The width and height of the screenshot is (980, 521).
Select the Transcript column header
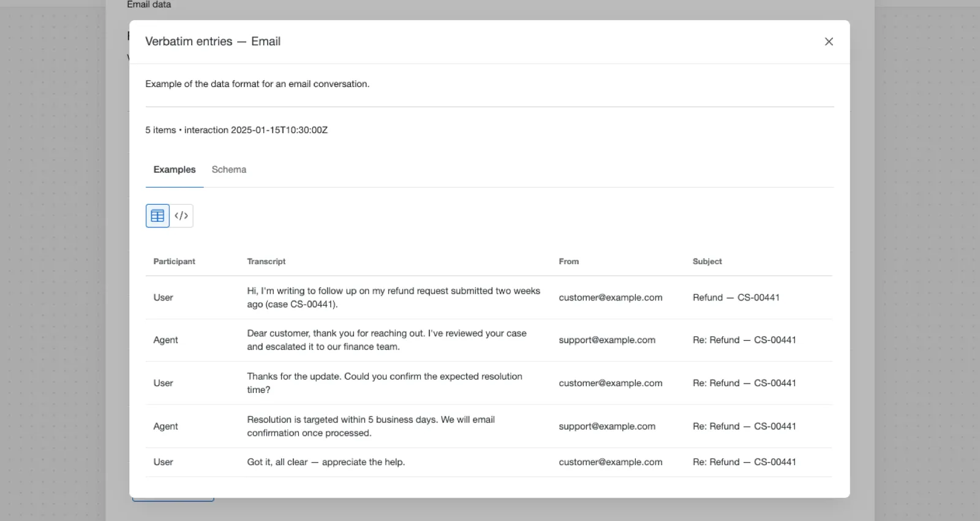pos(266,261)
